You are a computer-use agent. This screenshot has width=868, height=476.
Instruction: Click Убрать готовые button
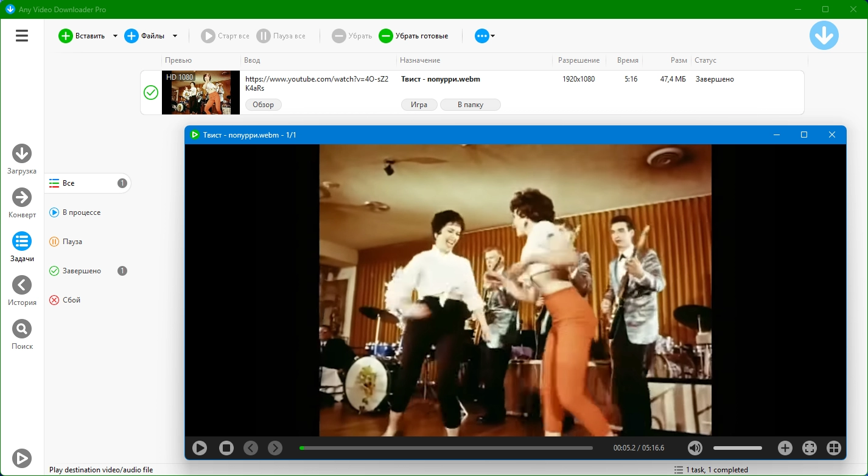[x=413, y=36]
